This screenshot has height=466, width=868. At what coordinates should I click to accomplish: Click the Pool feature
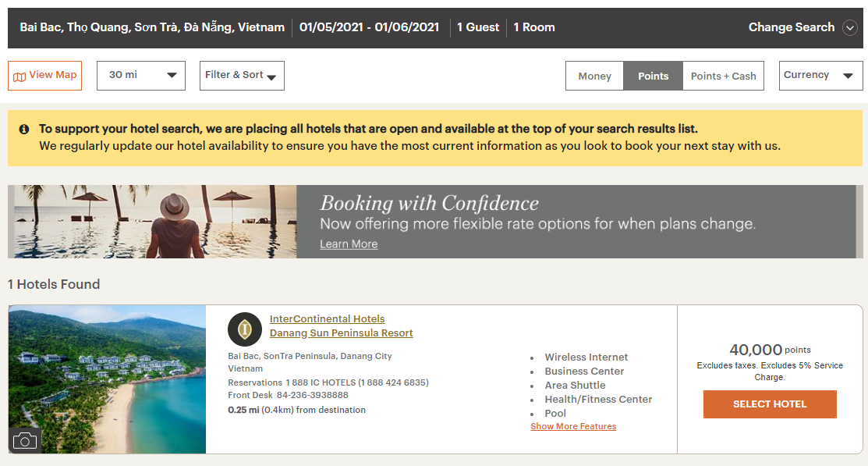tap(555, 414)
